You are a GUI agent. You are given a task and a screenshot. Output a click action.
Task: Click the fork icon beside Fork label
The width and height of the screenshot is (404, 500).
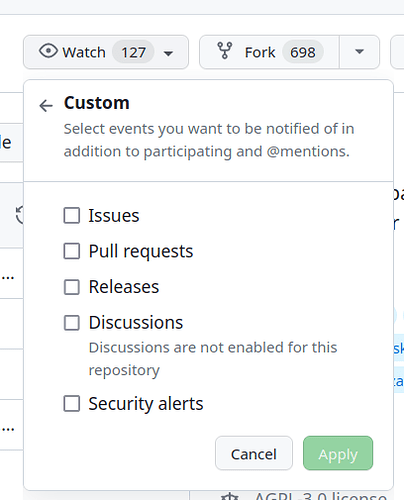click(x=225, y=51)
